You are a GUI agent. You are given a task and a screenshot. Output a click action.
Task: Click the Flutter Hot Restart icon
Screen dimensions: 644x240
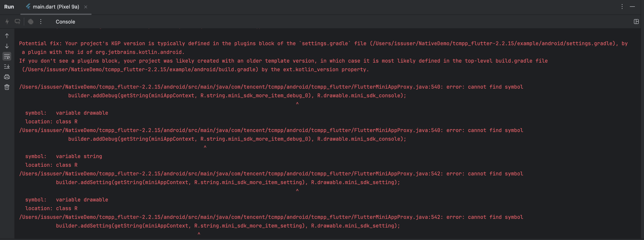pyautogui.click(x=17, y=22)
